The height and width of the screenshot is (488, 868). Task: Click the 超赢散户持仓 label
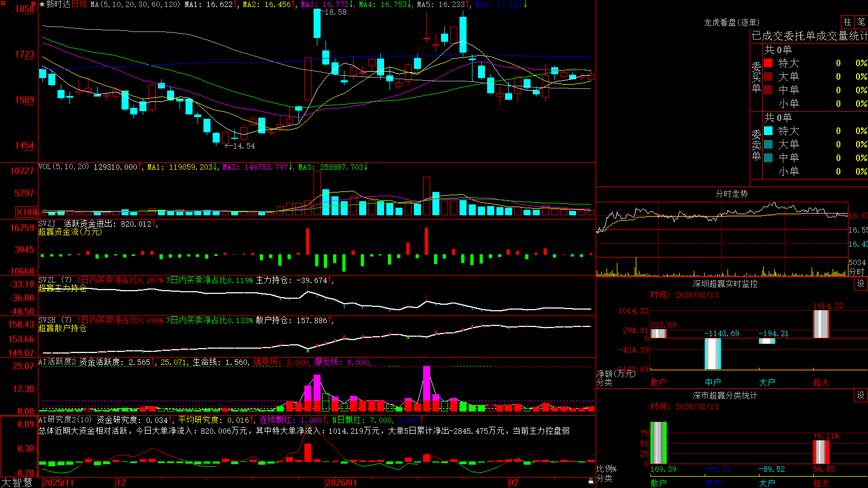[x=62, y=328]
